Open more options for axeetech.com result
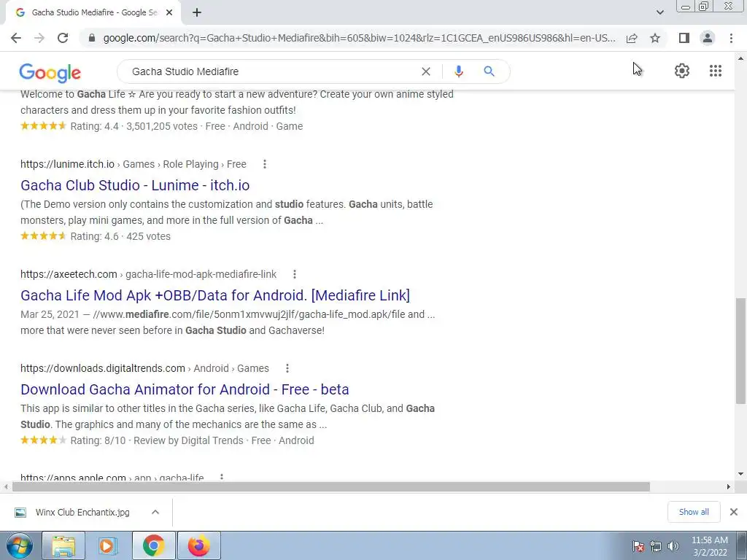 click(x=295, y=274)
